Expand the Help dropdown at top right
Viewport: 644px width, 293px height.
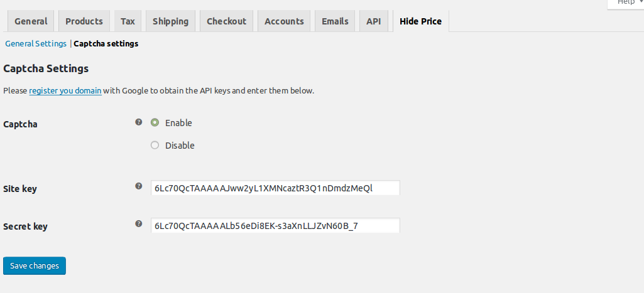[x=625, y=3]
